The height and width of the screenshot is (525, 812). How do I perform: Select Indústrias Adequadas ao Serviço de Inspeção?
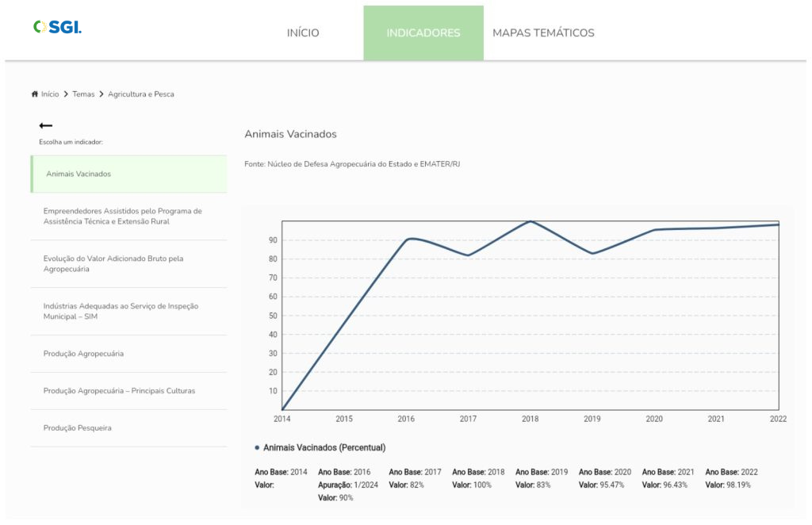pyautogui.click(x=121, y=312)
